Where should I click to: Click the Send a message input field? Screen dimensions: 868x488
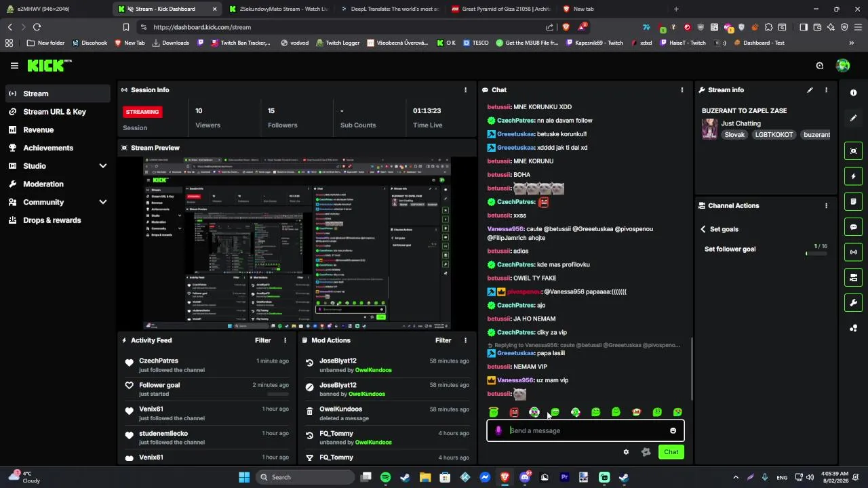click(585, 430)
